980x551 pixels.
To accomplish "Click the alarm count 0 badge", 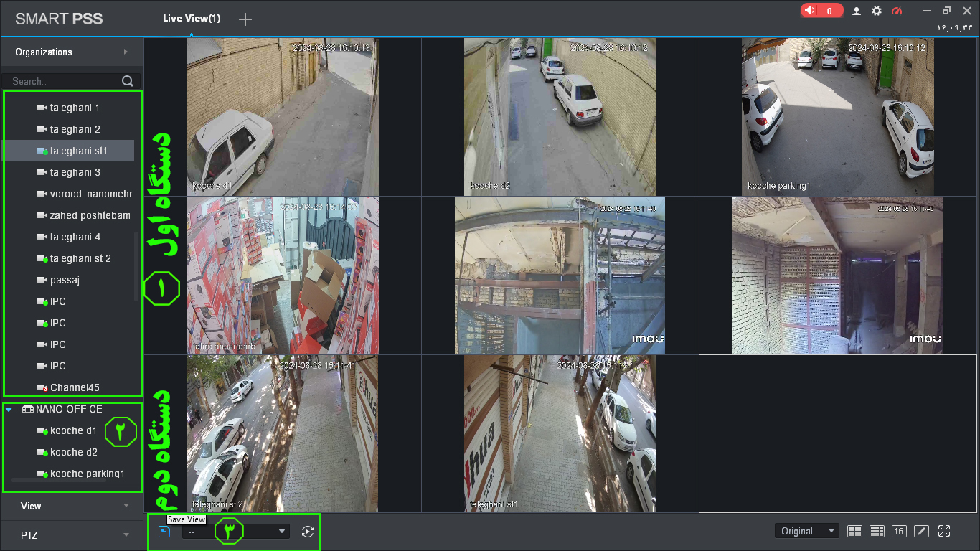I will (x=830, y=11).
